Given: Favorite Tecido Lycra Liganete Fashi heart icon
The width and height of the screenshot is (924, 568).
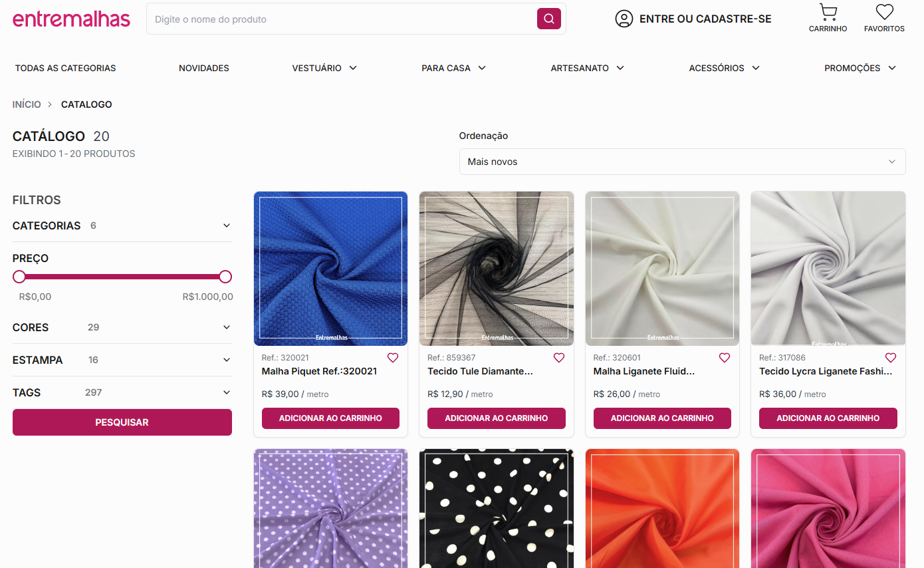Looking at the screenshot, I should click(891, 358).
